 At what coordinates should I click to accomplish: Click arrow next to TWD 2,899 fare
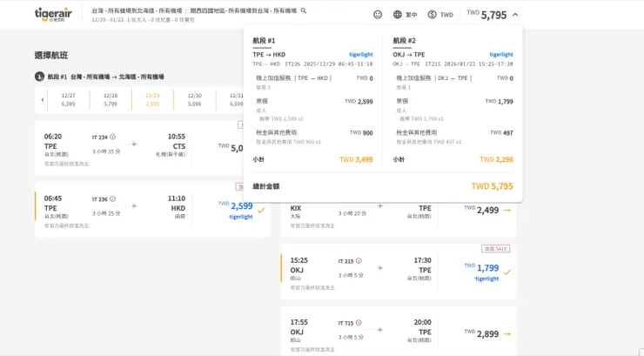click(x=507, y=334)
